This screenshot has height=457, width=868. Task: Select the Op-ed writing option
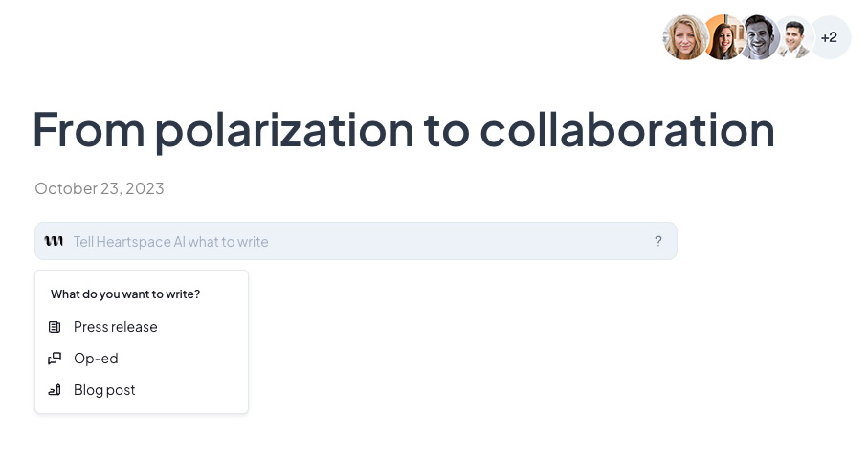click(x=96, y=359)
